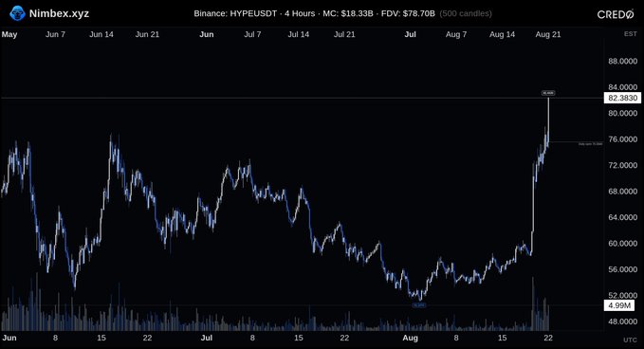Click the 52.0000 price axis label

click(x=622, y=295)
